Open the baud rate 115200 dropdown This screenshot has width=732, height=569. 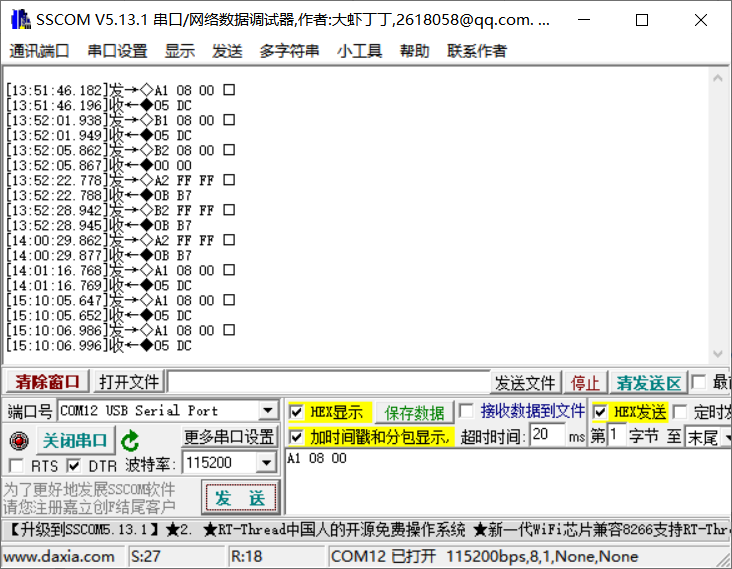tap(266, 463)
